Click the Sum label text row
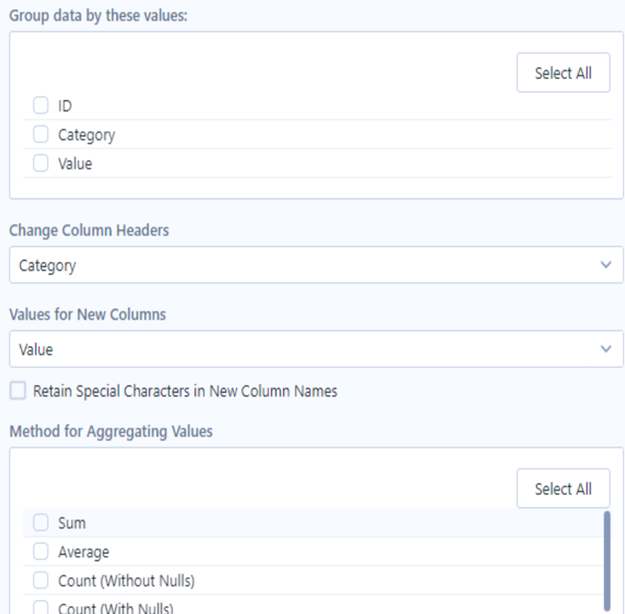The image size is (625, 614). (72, 523)
